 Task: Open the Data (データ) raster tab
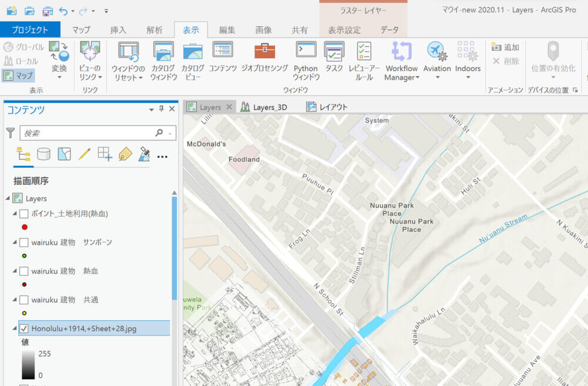click(x=390, y=30)
